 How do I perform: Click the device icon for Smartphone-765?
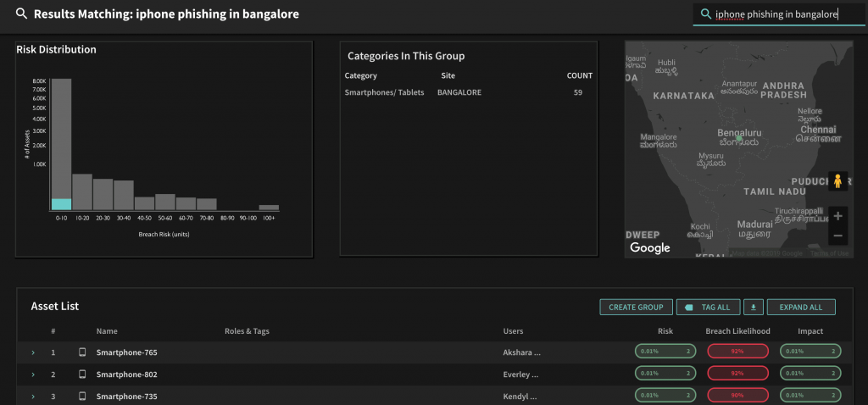[x=82, y=352]
